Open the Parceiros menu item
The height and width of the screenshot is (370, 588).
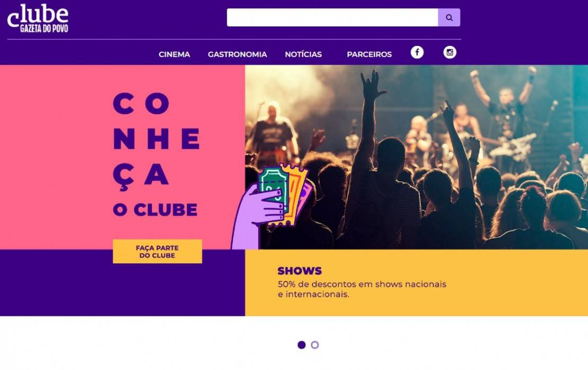369,55
